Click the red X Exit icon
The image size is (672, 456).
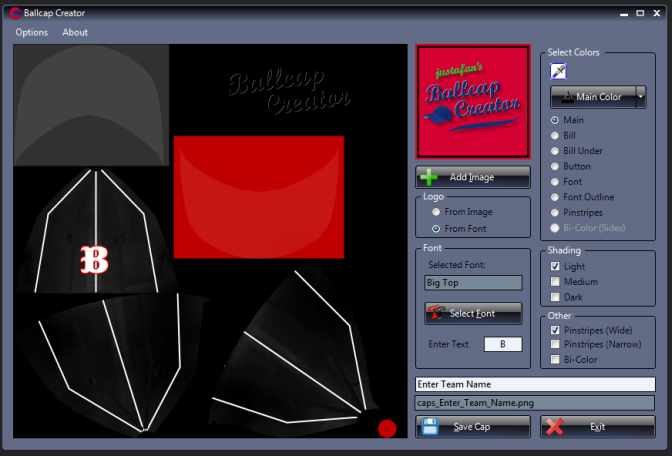pos(556,427)
